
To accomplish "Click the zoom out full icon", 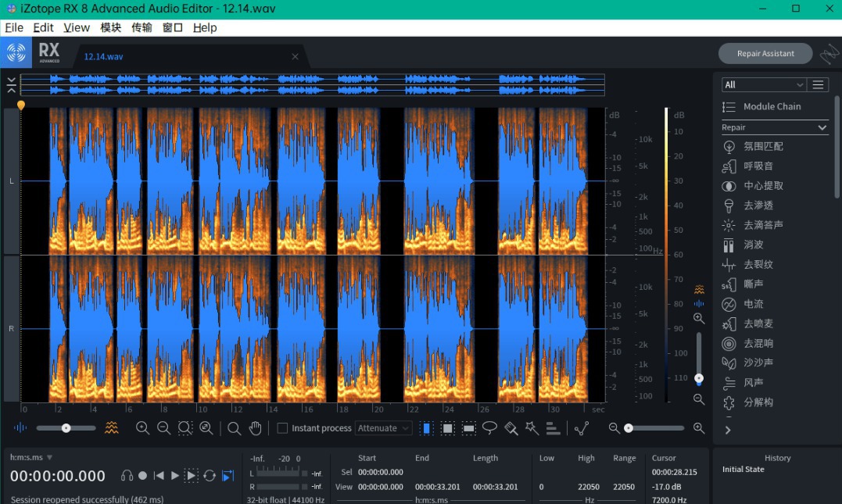I will (206, 427).
